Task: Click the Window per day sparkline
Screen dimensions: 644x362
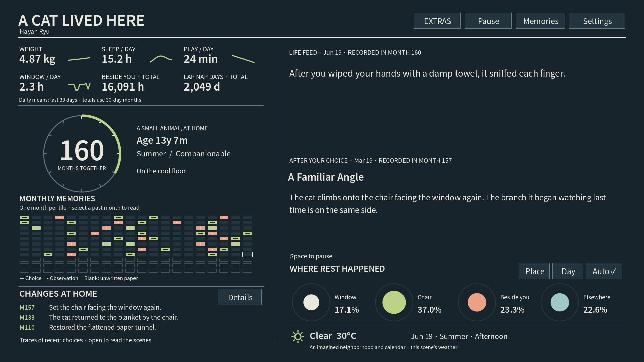Action: pyautogui.click(x=79, y=87)
